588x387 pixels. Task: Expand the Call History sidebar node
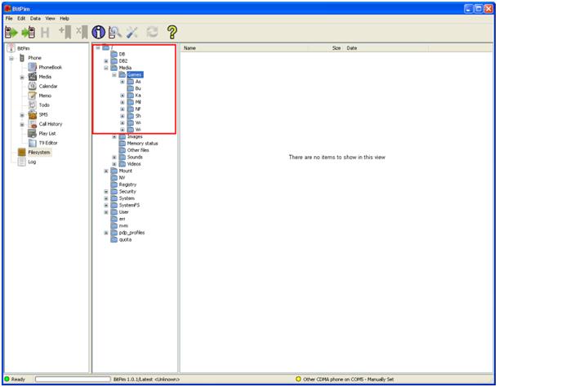[22, 124]
